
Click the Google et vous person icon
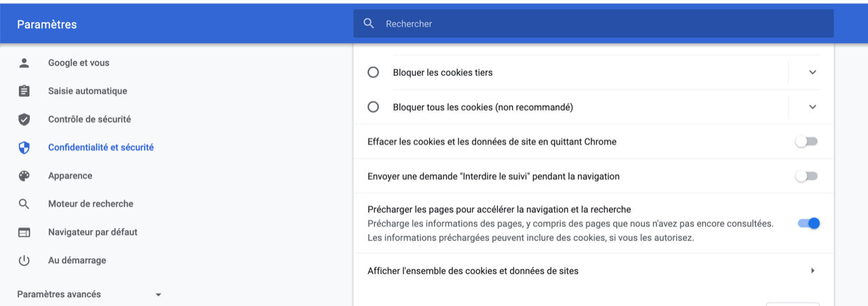(24, 63)
